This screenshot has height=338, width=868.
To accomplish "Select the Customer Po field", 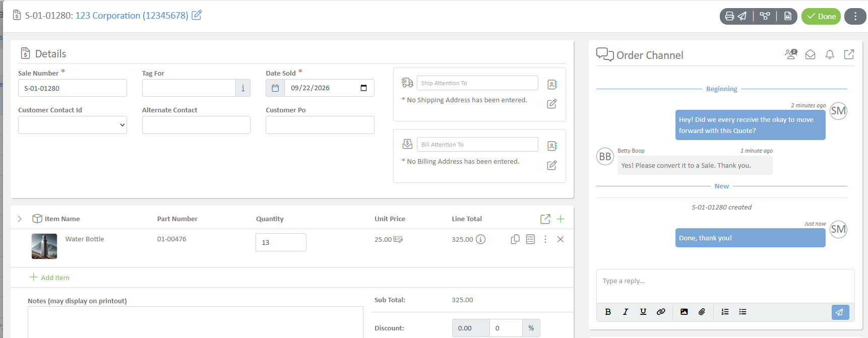I will 320,125.
